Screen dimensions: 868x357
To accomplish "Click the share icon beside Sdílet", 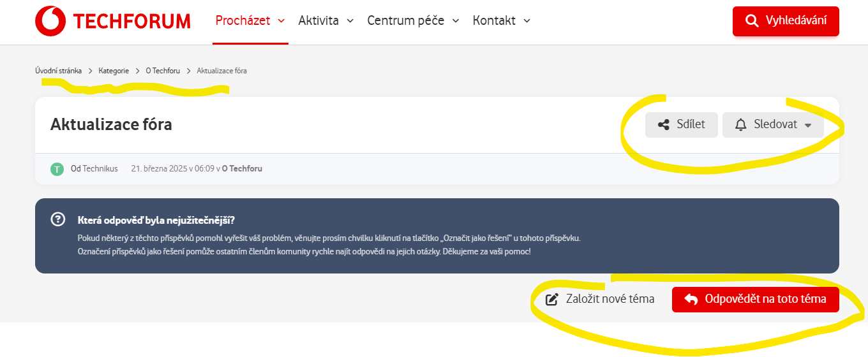I will [x=664, y=125].
